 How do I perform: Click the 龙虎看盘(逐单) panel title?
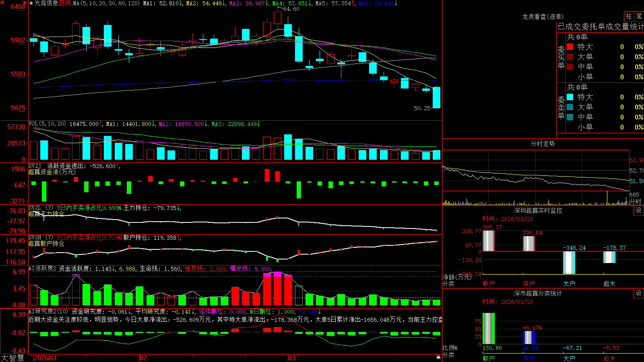543,16
